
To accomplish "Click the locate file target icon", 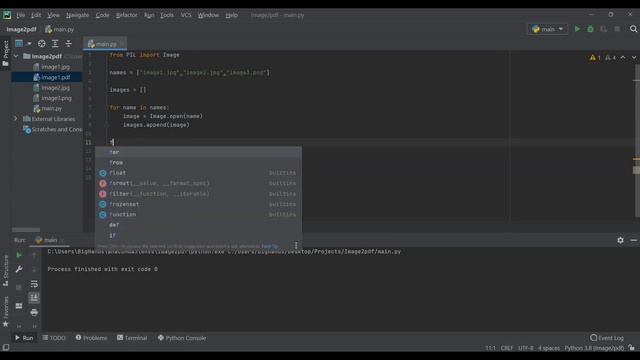I will 42,43.
